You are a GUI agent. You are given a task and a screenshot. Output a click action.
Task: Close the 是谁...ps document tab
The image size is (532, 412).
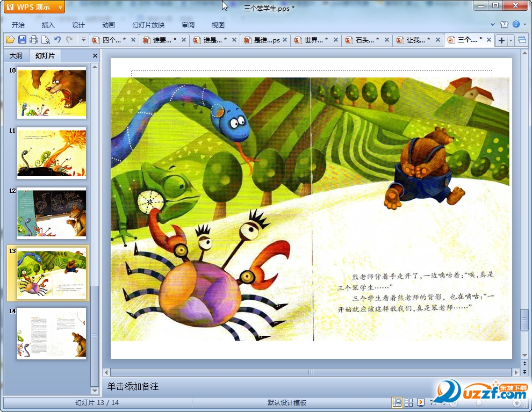285,40
